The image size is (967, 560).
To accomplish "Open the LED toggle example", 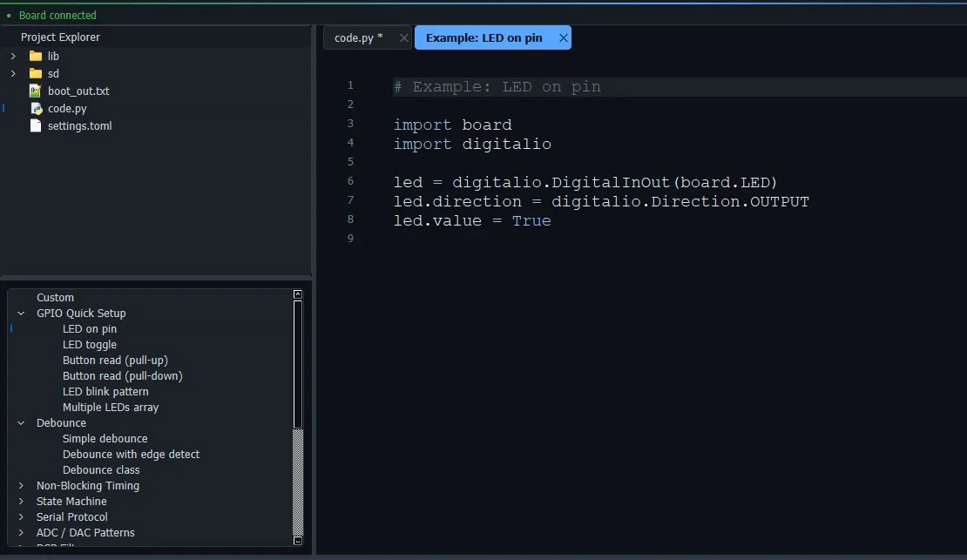I will [x=90, y=345].
